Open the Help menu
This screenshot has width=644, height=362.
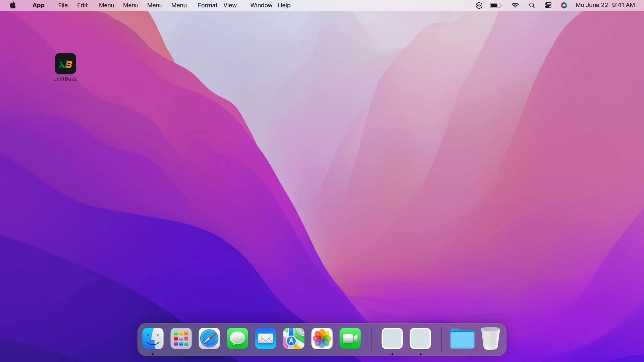coord(284,5)
